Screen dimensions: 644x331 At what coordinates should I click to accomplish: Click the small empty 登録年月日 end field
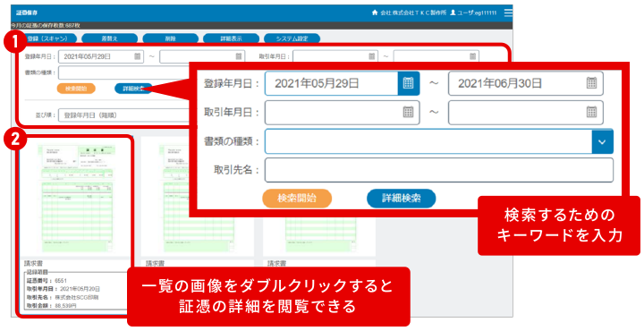tap(202, 56)
